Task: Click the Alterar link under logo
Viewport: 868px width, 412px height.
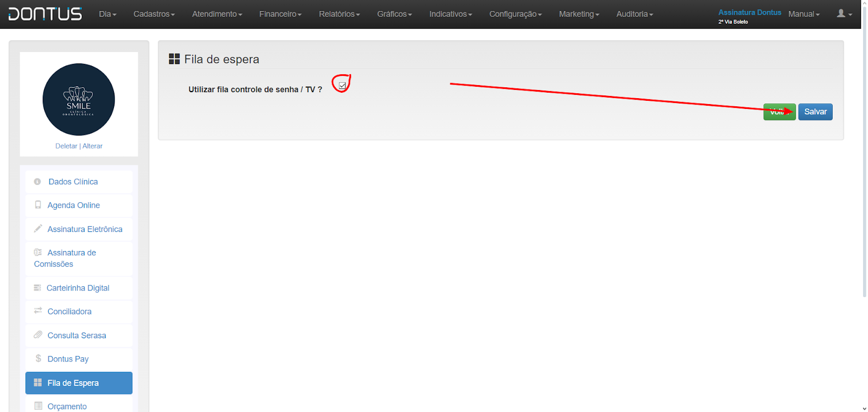Action: (x=92, y=146)
